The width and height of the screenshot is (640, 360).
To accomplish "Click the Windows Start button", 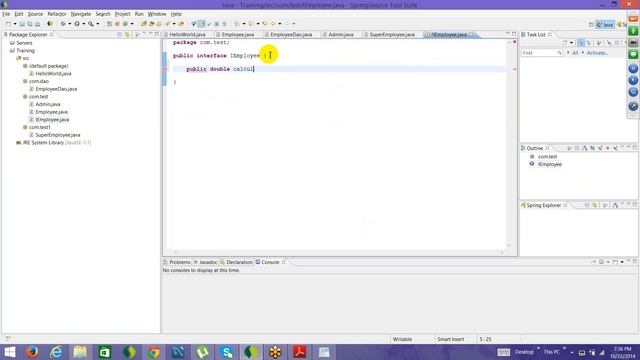I will [x=9, y=352].
